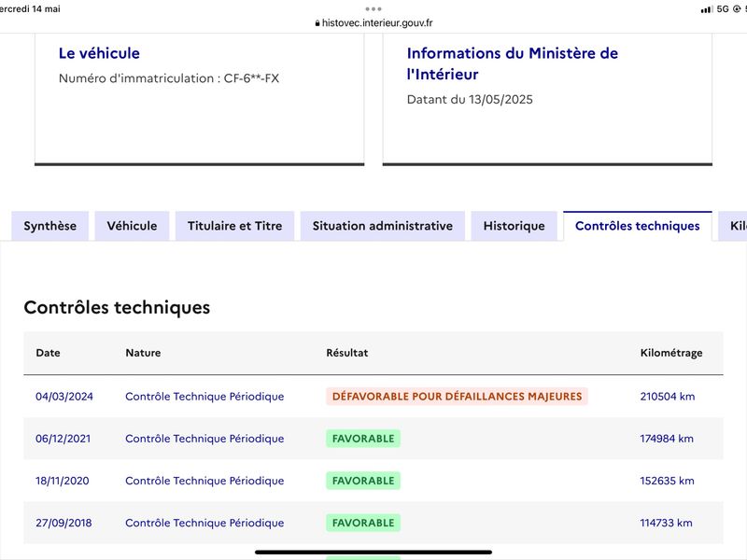Image resolution: width=747 pixels, height=560 pixels.
Task: Select the Contrôles techniques tab
Action: [x=638, y=226]
